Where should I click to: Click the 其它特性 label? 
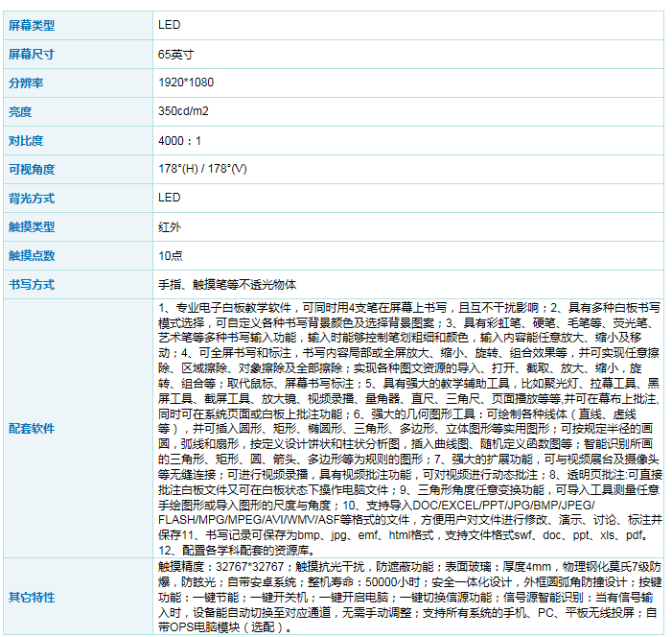click(x=32, y=598)
